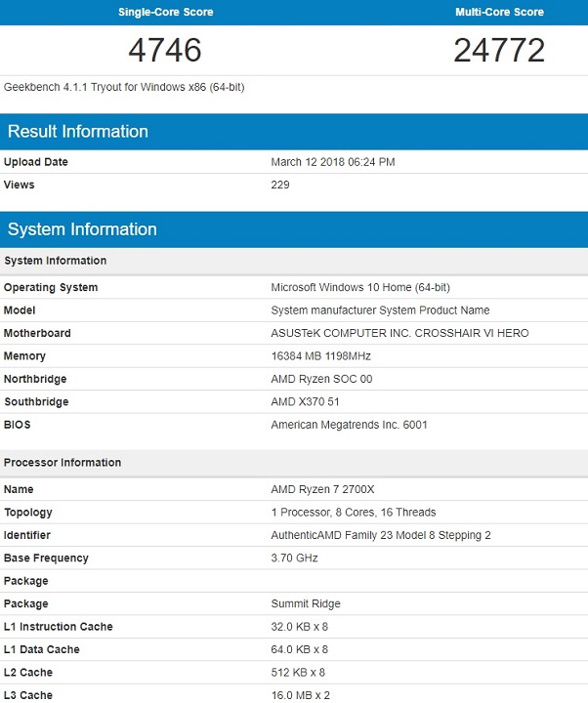Click the Topology value with 8 Cores
The height and width of the screenshot is (703, 588).
tap(353, 513)
